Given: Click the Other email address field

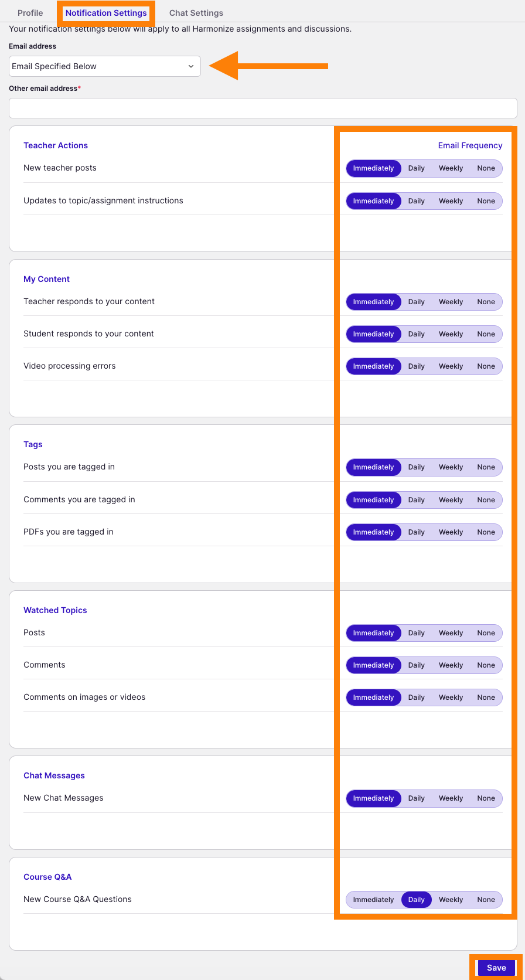Looking at the screenshot, I should point(262,108).
